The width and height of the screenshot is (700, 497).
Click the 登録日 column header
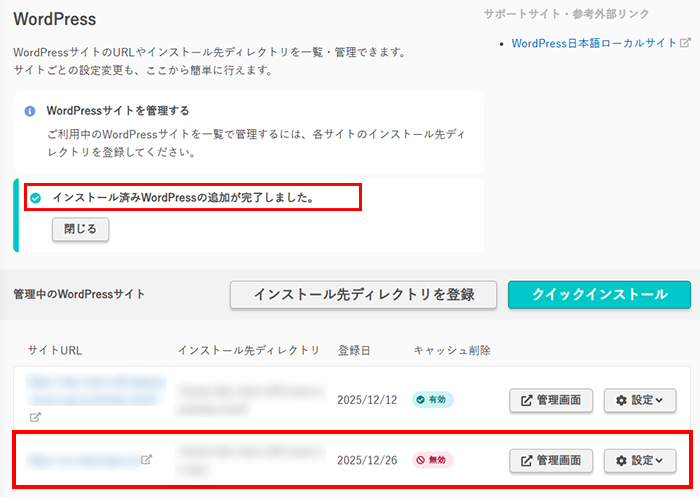click(354, 351)
